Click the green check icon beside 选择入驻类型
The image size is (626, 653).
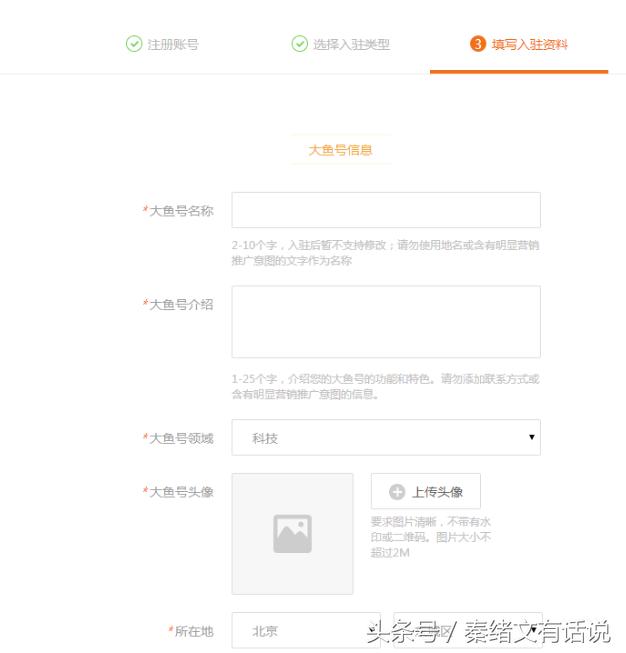(x=299, y=44)
